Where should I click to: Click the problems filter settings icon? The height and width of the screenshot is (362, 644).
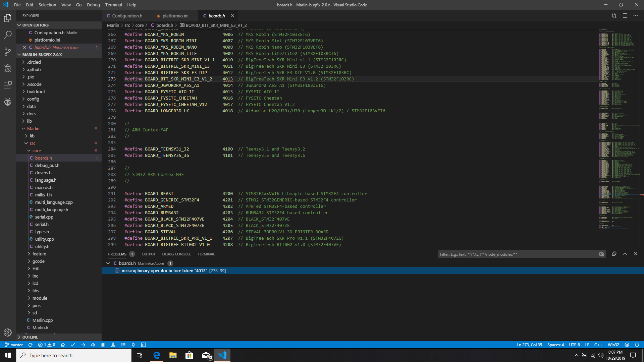click(601, 254)
